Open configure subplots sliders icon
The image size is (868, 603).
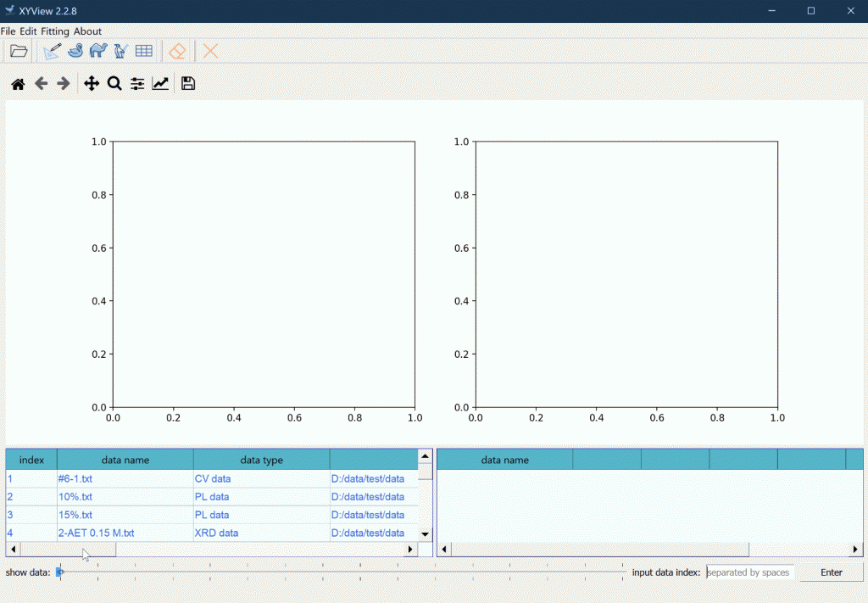(x=137, y=84)
